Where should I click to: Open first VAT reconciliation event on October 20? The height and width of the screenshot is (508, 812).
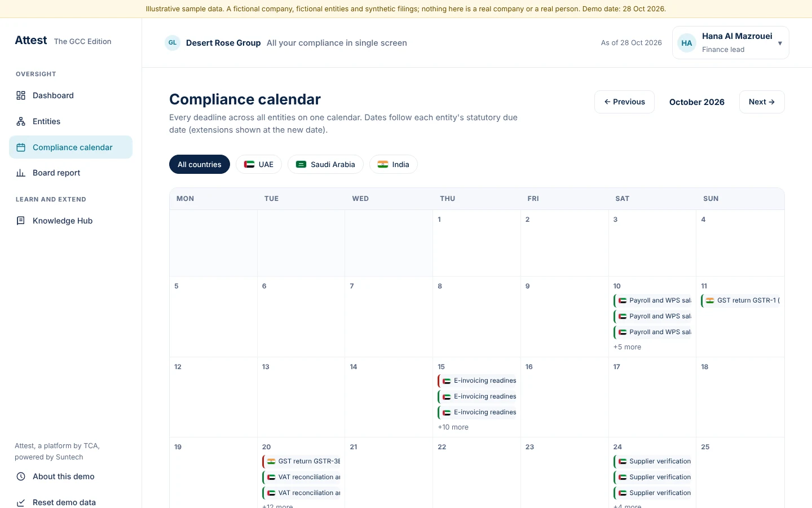click(x=302, y=477)
